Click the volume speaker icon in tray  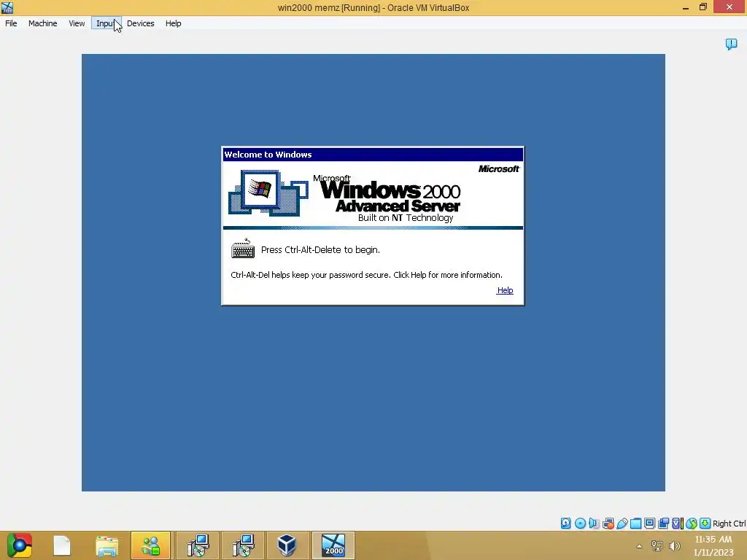674,546
